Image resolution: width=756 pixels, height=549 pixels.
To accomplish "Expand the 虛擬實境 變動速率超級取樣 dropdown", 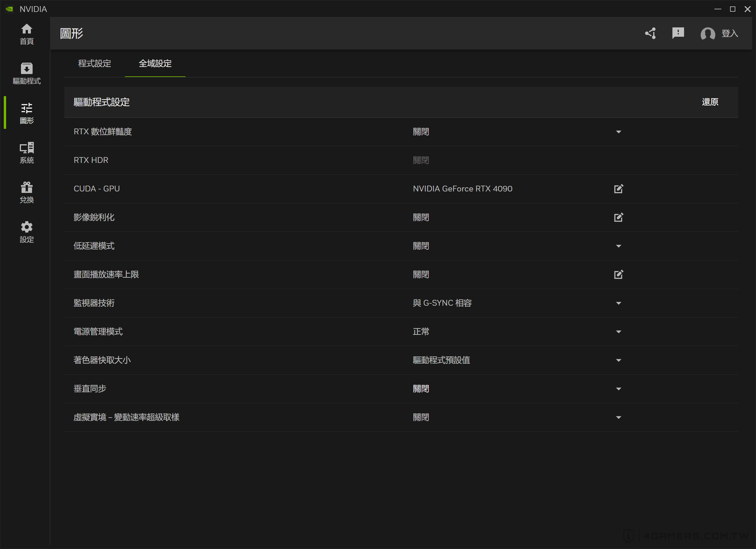I will tap(618, 418).
